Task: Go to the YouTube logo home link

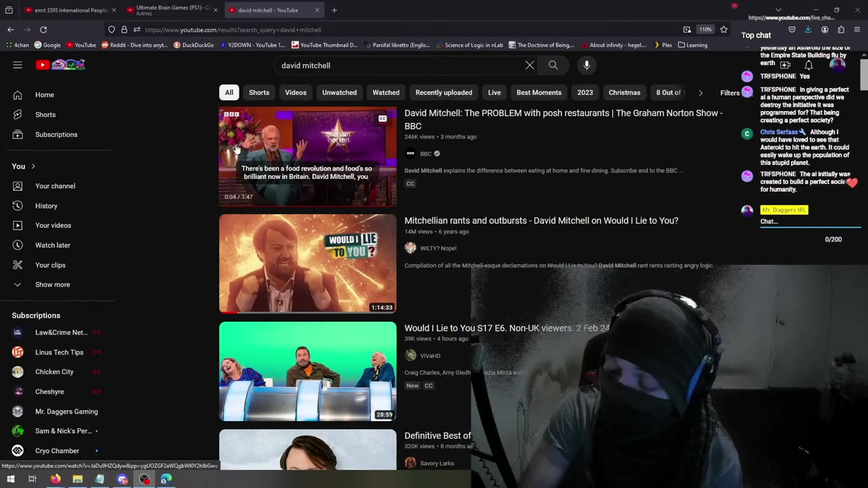Action: (x=60, y=65)
